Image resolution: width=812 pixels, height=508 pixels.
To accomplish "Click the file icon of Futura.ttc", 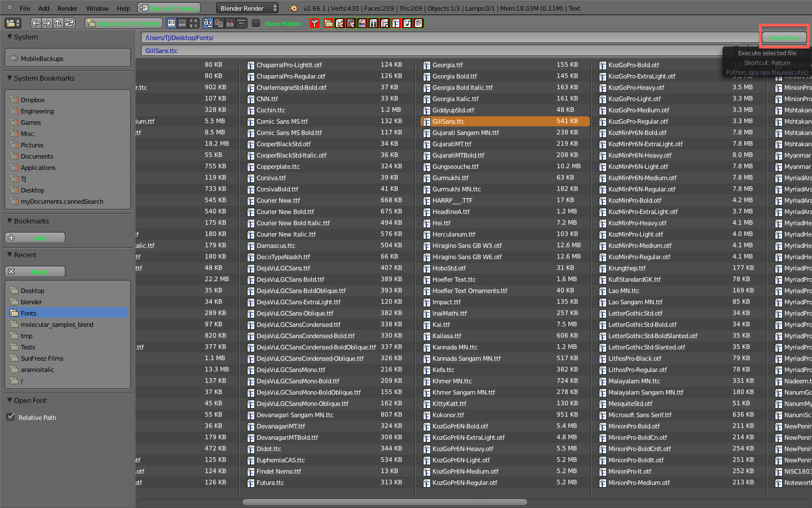I will coord(251,483).
